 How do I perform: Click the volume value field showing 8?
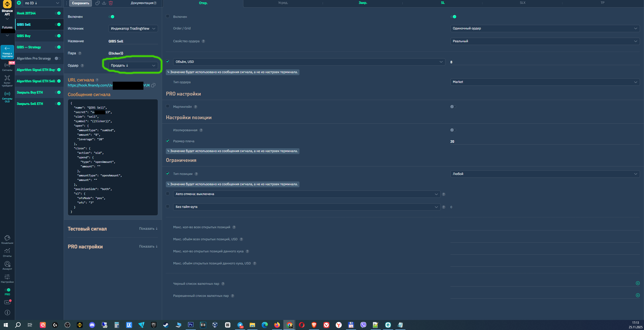pos(545,62)
